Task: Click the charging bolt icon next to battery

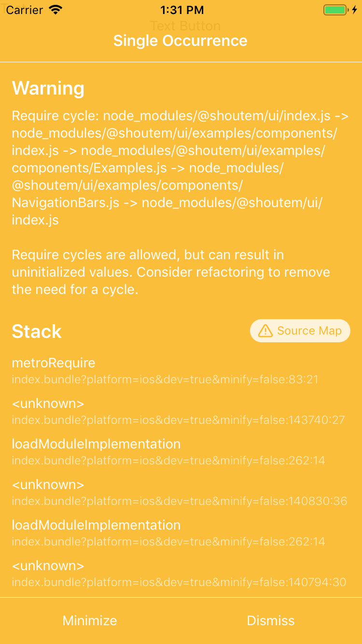Action: tap(354, 9)
